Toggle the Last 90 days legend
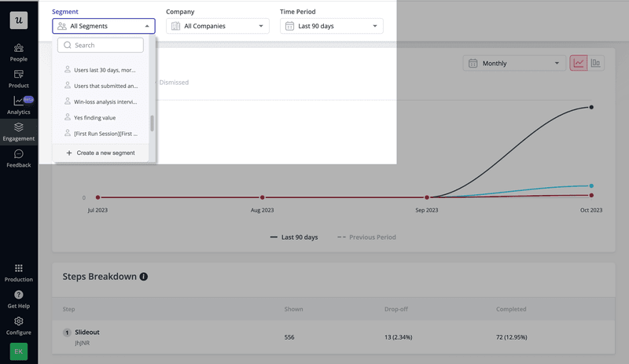 point(294,237)
